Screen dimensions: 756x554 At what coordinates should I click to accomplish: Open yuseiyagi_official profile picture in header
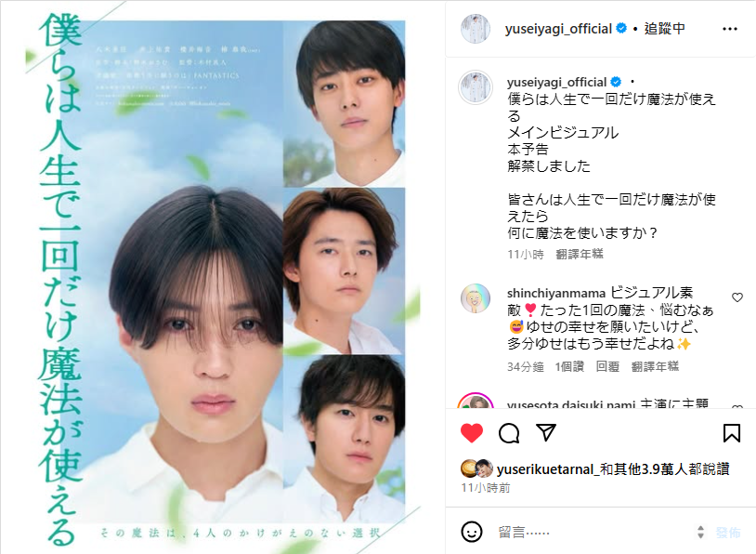476,29
